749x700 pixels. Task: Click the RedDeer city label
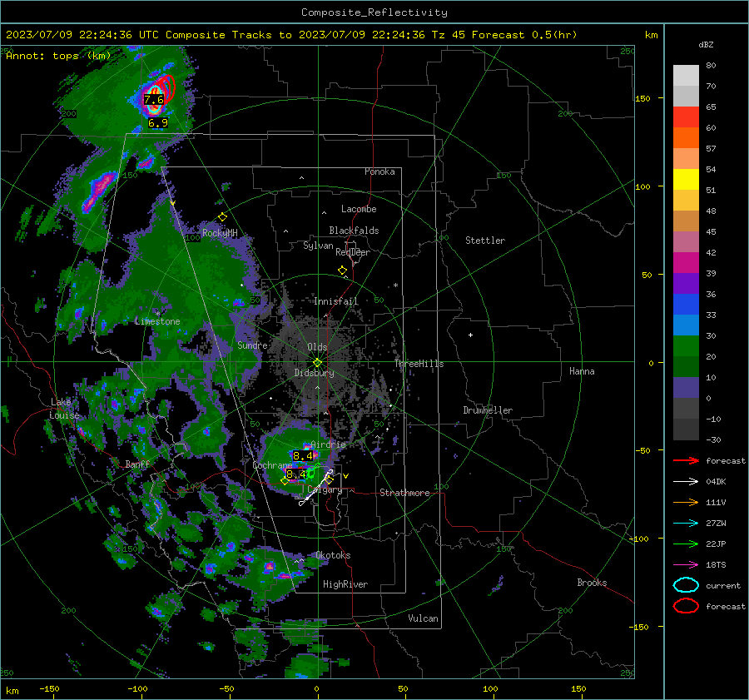[353, 252]
